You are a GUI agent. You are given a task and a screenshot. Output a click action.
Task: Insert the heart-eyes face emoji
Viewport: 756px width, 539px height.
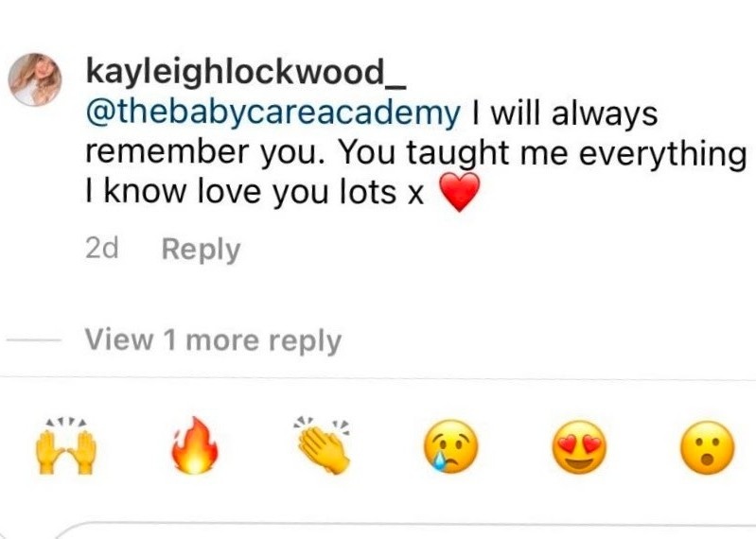click(579, 447)
